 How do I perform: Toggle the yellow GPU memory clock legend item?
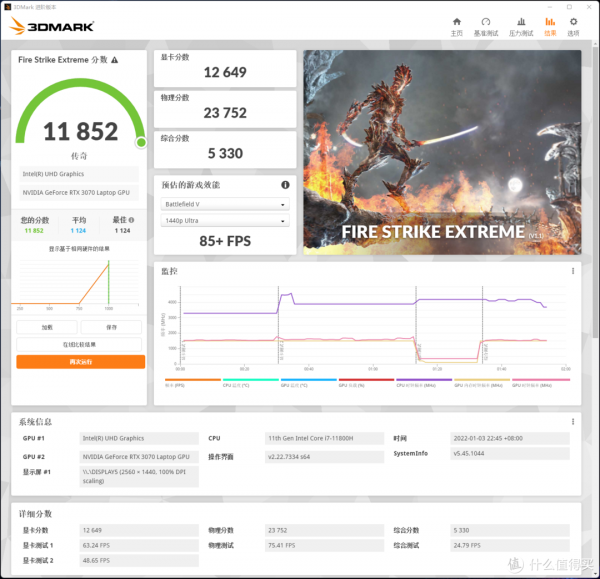482,382
